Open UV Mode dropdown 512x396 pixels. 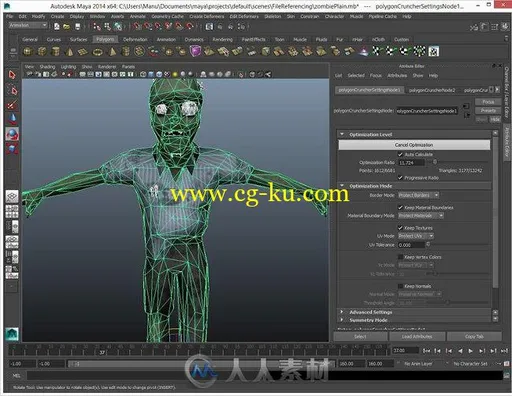pyautogui.click(x=416, y=236)
